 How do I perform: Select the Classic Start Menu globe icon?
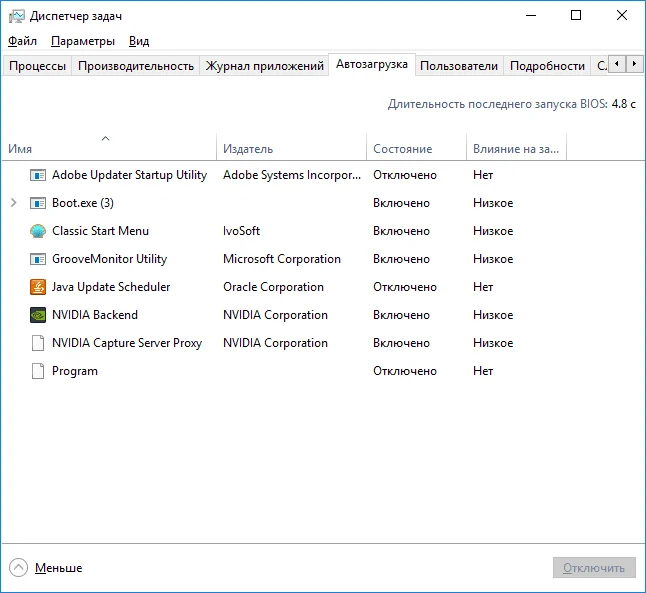pos(38,231)
